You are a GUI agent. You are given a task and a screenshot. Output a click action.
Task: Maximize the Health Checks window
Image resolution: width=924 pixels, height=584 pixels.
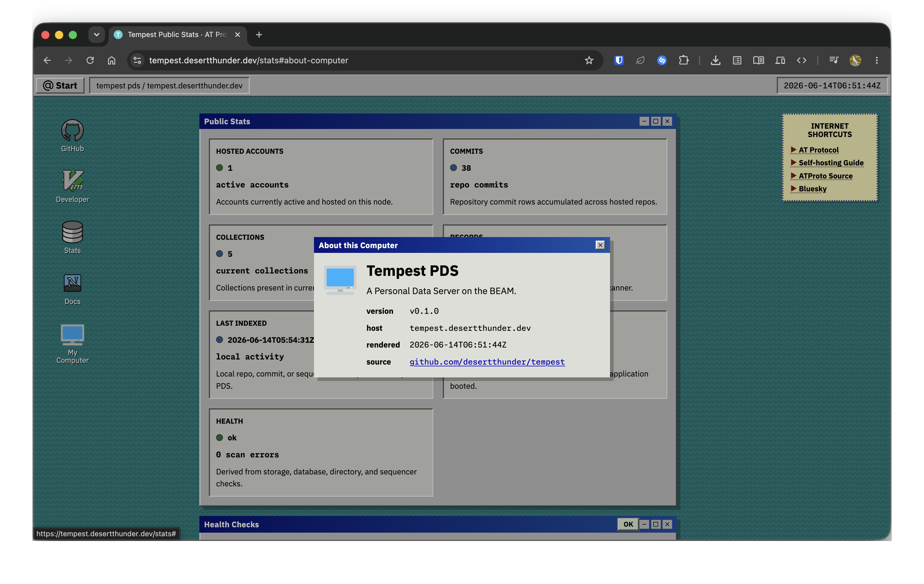tap(656, 524)
